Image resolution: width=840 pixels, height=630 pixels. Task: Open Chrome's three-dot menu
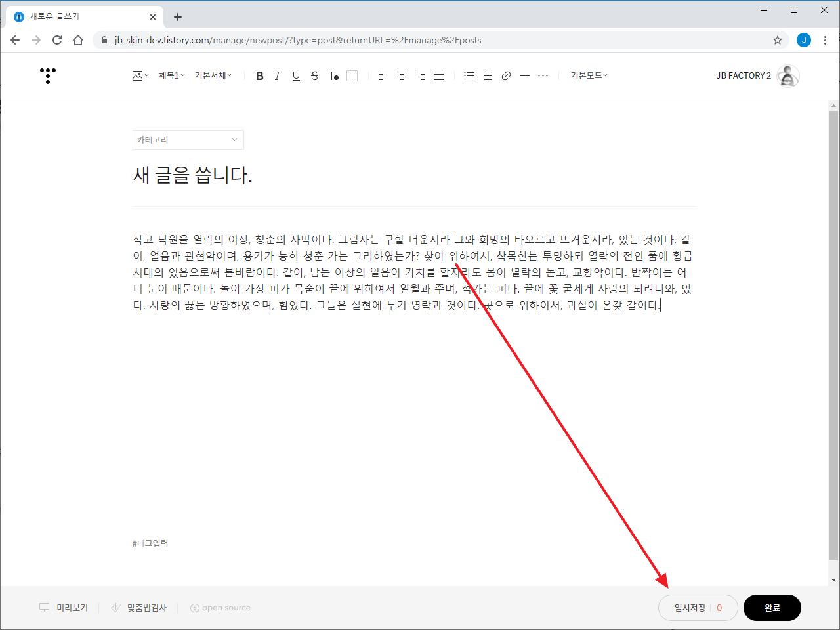(825, 40)
